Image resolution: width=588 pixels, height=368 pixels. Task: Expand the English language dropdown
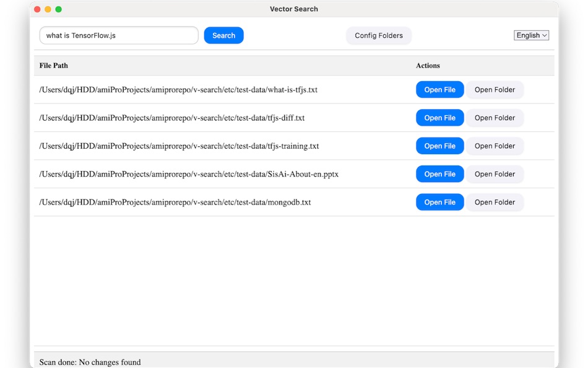(531, 35)
